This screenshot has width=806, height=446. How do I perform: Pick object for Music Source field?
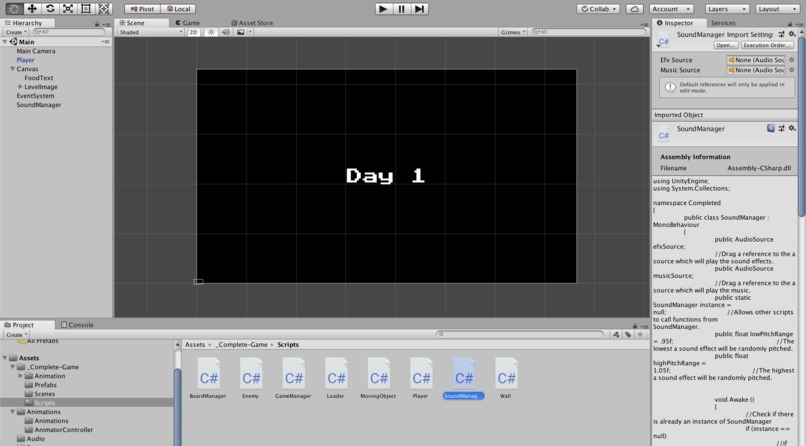792,70
